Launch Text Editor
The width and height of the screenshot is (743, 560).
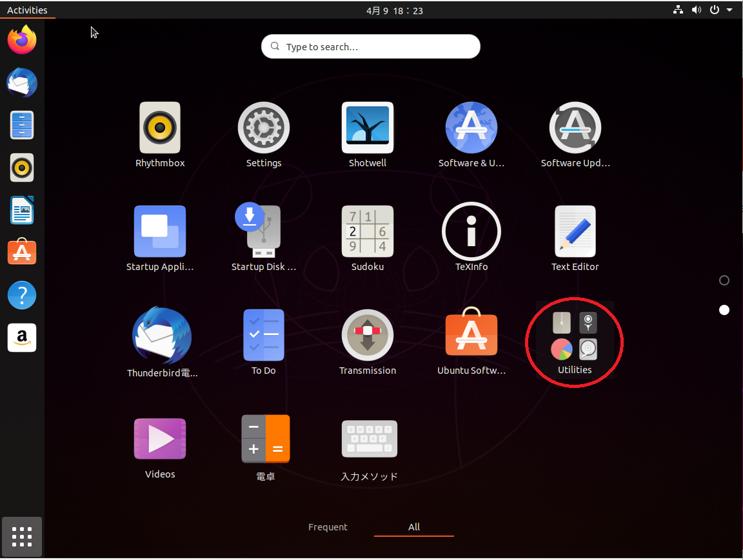click(575, 238)
